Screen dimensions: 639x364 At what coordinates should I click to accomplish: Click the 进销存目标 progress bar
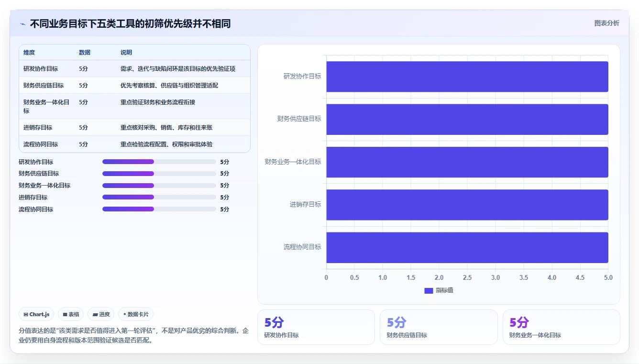click(159, 197)
